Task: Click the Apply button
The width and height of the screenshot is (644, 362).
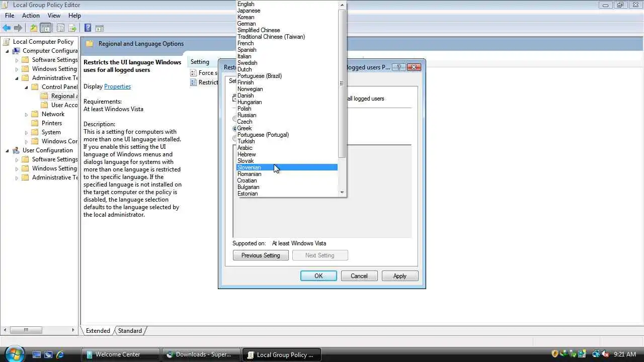Action: (x=400, y=276)
